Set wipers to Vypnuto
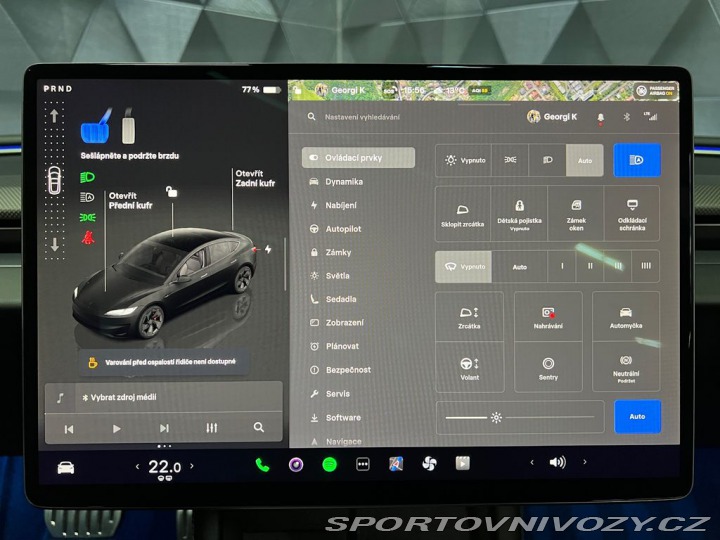The width and height of the screenshot is (720, 540). coord(464,266)
